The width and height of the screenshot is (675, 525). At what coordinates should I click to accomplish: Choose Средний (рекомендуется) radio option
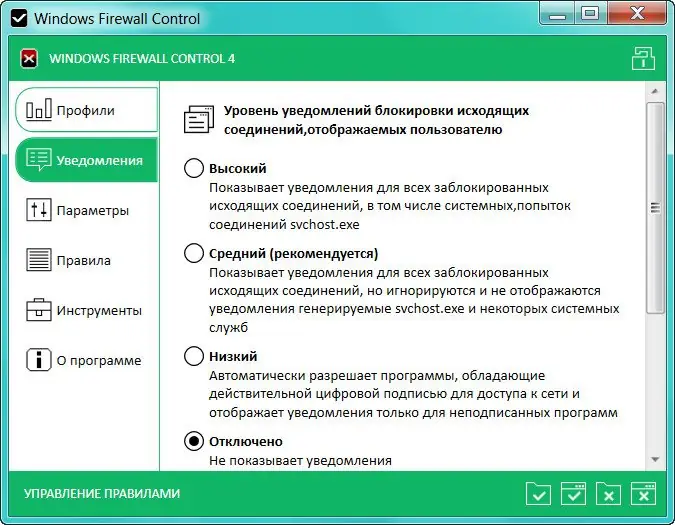point(194,253)
